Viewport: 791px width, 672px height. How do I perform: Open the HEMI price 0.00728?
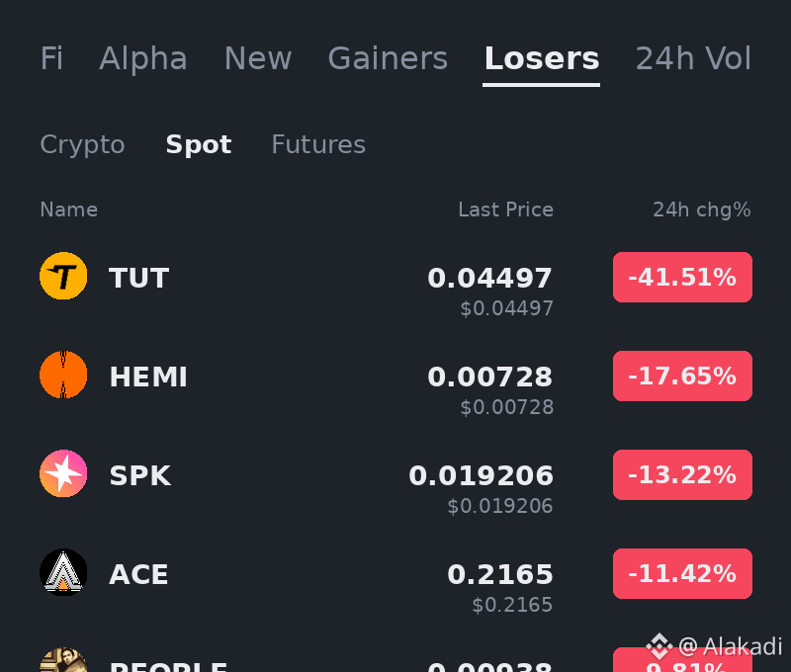coord(489,377)
